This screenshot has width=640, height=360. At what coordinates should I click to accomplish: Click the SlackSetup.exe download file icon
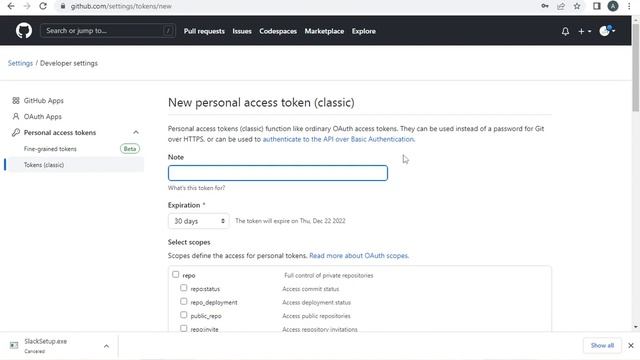pyautogui.click(x=14, y=345)
